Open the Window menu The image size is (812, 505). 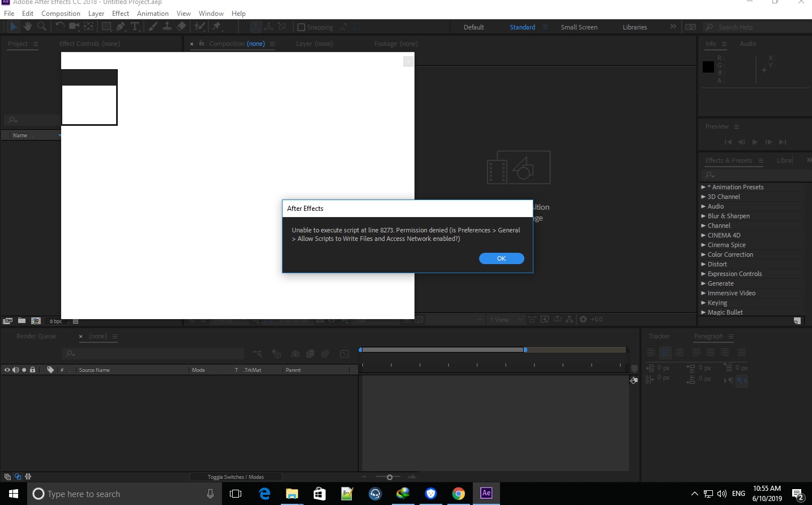211,13
